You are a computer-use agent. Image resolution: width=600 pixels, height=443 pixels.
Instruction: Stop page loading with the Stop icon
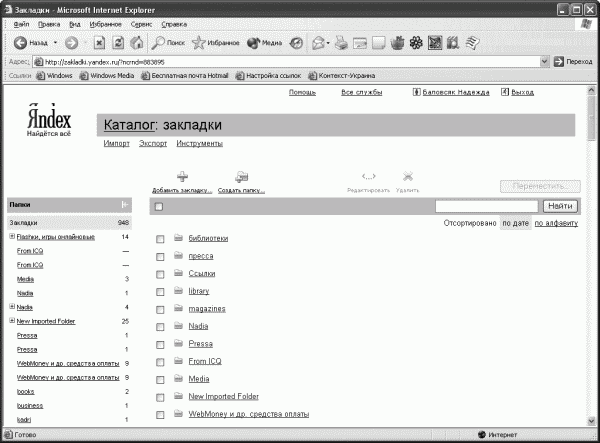click(99, 43)
